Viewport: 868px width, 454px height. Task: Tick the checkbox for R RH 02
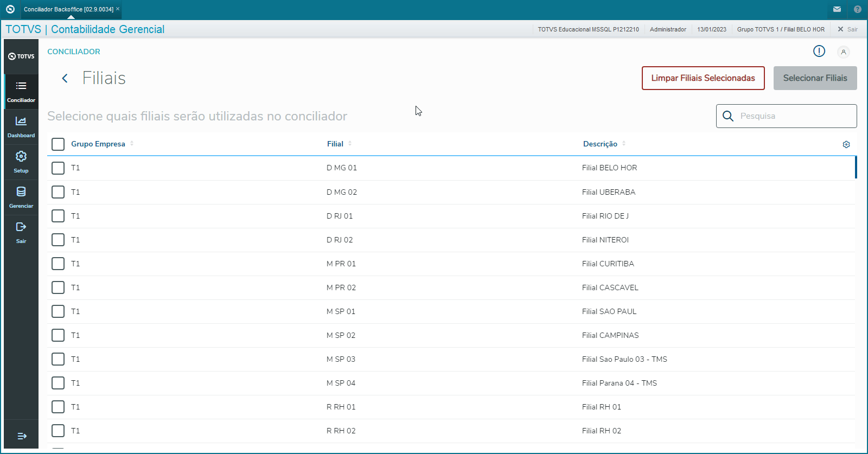pos(58,431)
